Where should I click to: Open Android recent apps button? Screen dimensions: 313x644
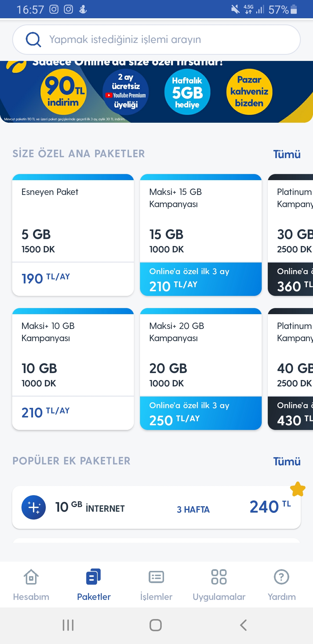click(68, 625)
